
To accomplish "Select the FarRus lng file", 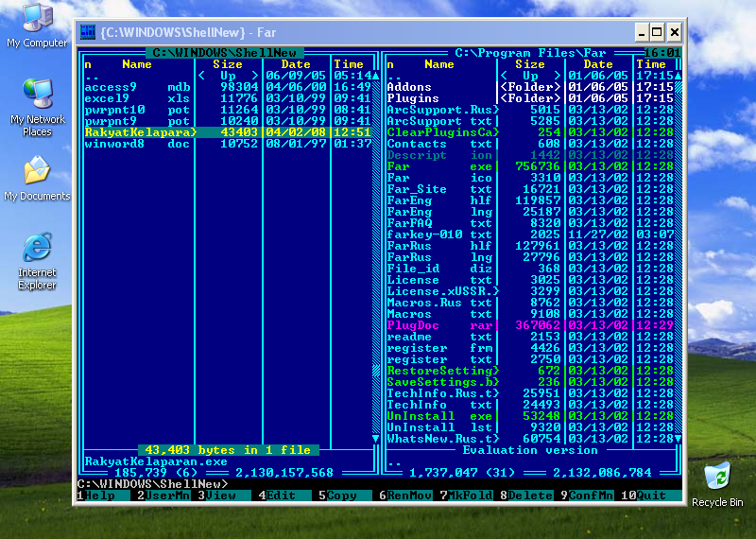I will tap(530, 257).
